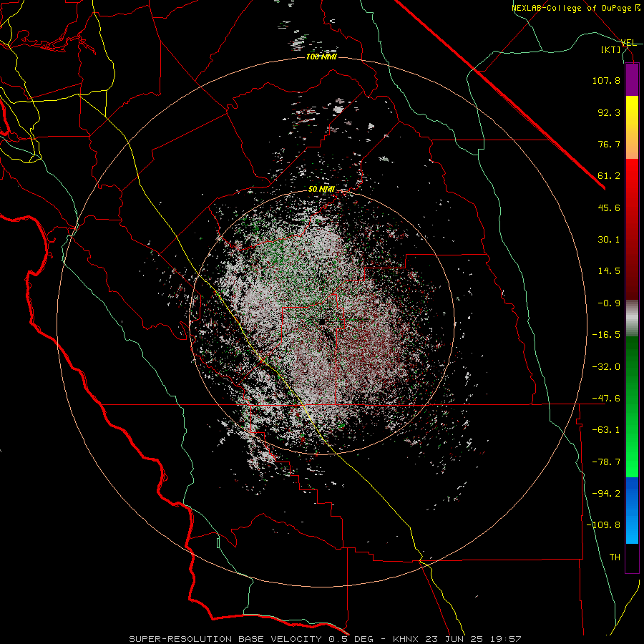Click the VEL legend title
The width and height of the screenshot is (644, 644).
coord(629,43)
